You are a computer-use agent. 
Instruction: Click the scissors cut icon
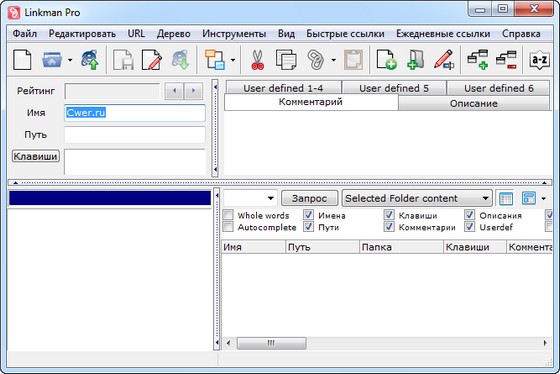click(257, 60)
